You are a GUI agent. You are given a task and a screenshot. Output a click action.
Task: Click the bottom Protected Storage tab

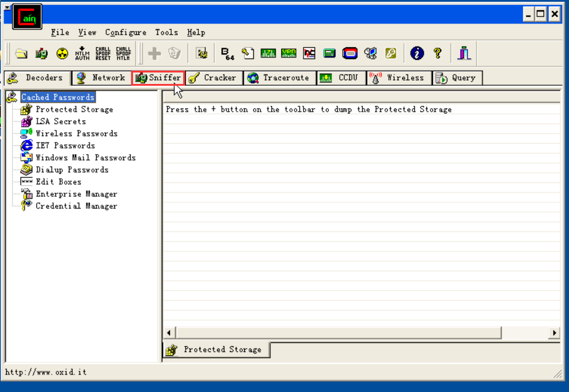(216, 350)
